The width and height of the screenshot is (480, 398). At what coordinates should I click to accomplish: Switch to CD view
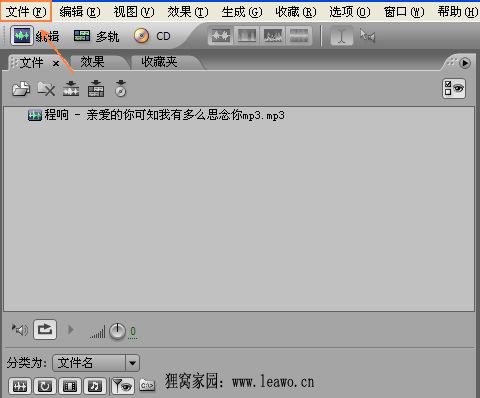(152, 36)
